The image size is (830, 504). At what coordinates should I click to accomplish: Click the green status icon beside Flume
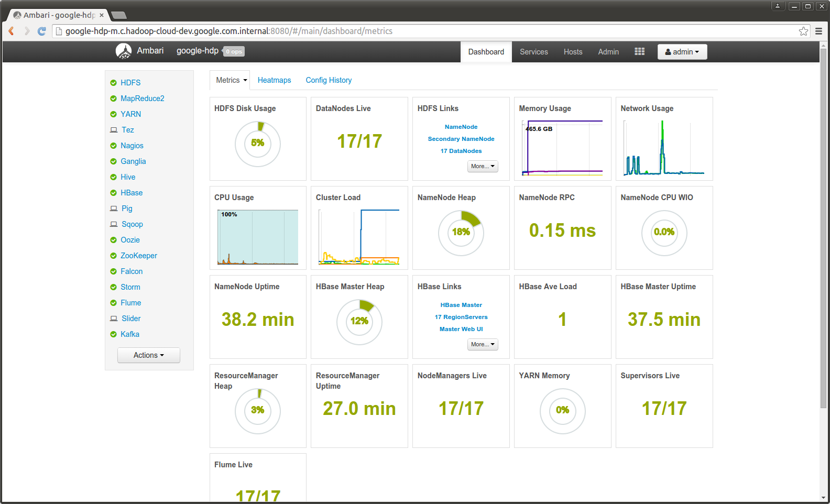click(x=113, y=303)
